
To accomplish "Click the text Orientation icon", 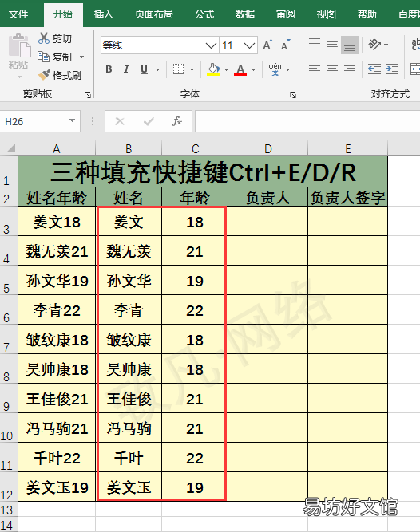I will (x=374, y=45).
